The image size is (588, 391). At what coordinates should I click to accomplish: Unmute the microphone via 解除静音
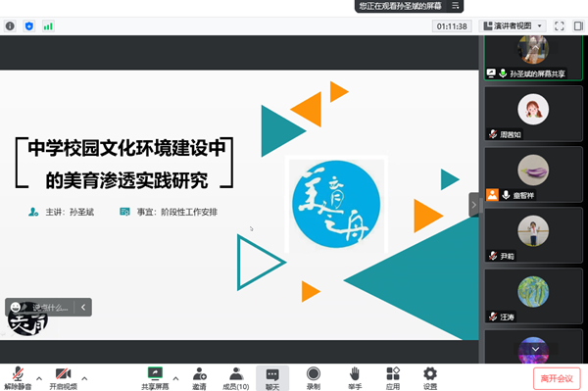(18, 378)
